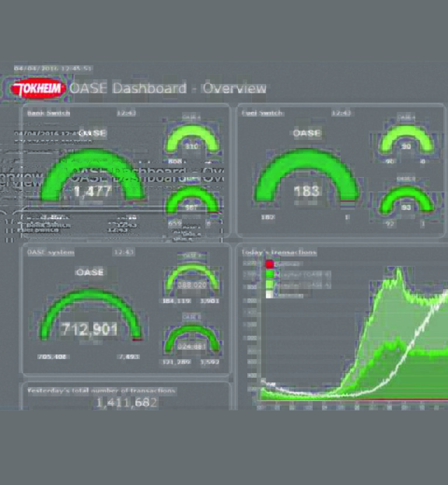Click the 92 value in Fuel Switch panel

pyautogui.click(x=390, y=223)
